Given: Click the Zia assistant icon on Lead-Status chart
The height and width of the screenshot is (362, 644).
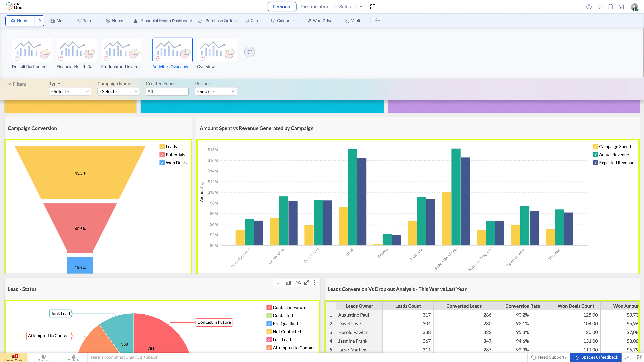Looking at the screenshot, I should click(x=298, y=282).
